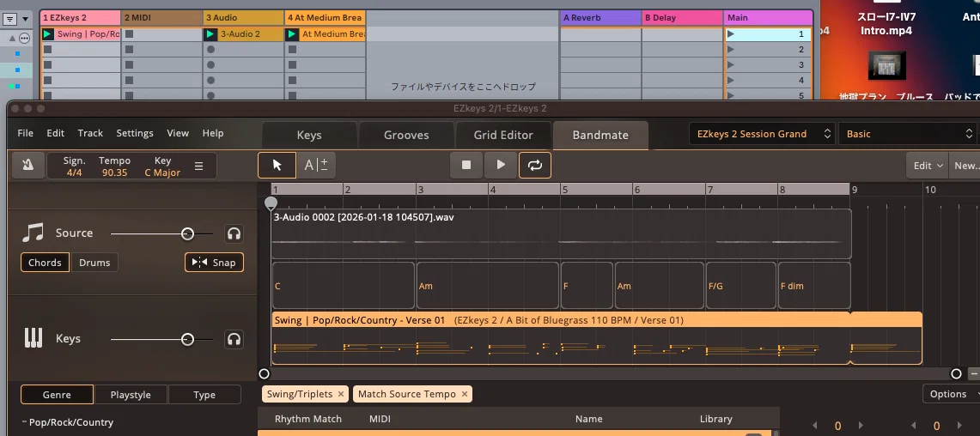Start playback in EZkeys transport
The height and width of the screenshot is (436, 980).
pos(501,165)
